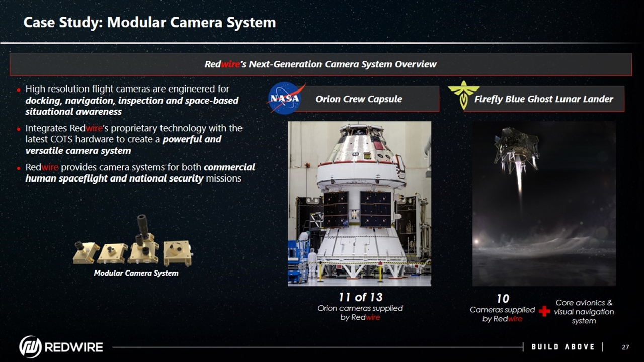Click the "11 of 13" statistic

360,297
